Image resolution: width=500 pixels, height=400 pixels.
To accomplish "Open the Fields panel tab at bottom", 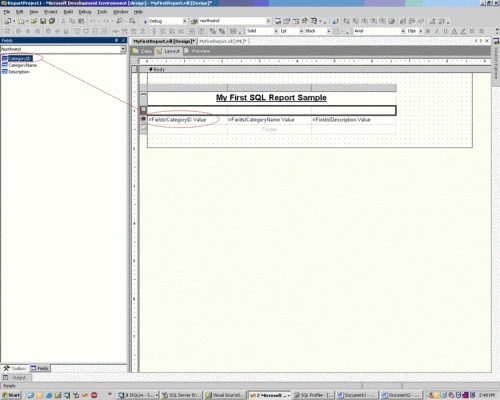I will tap(40, 368).
